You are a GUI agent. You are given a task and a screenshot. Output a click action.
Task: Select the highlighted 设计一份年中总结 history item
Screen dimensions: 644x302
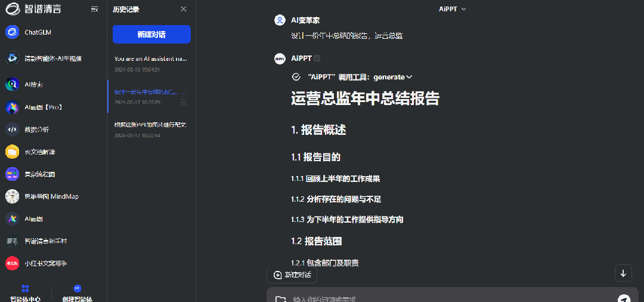point(151,97)
